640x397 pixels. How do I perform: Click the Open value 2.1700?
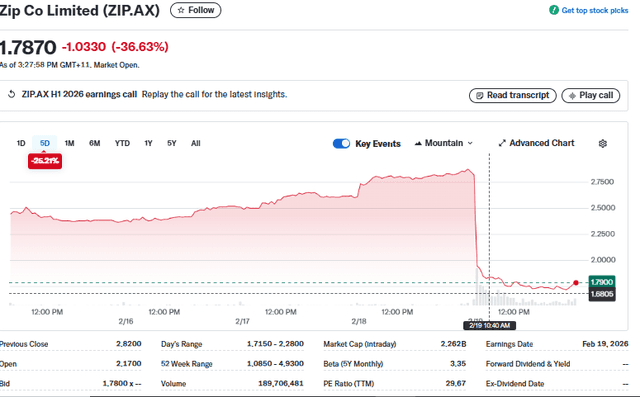129,364
